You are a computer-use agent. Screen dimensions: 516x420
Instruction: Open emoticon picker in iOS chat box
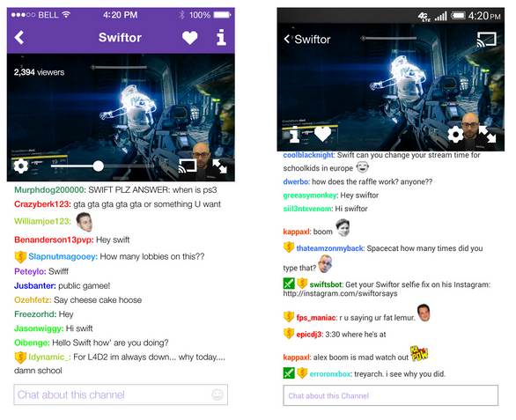(217, 394)
